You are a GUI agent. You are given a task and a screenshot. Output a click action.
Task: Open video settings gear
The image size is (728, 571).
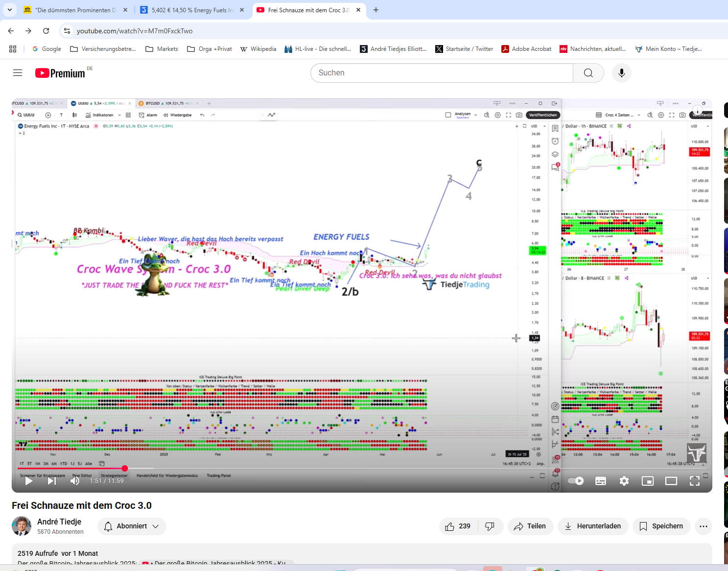coord(624,481)
